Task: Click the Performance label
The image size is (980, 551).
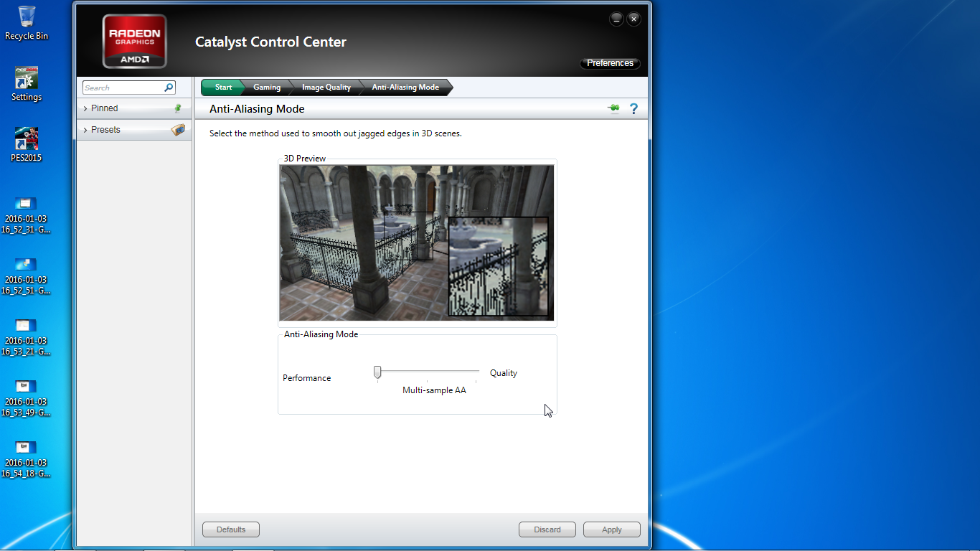Action: click(307, 378)
